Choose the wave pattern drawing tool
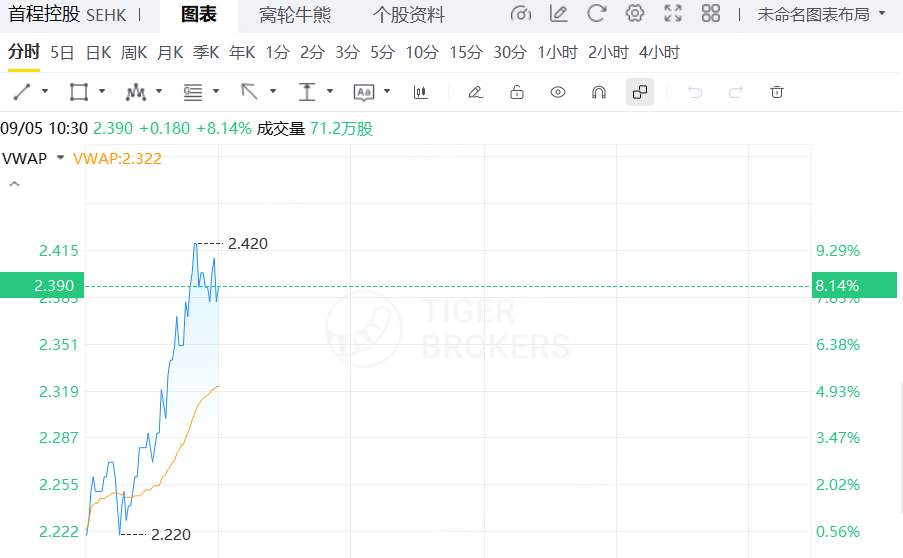The image size is (903, 558). tap(135, 92)
